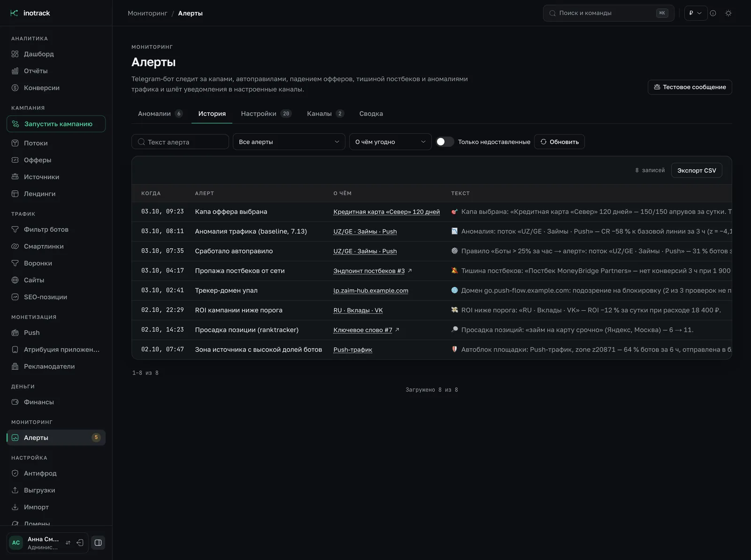Screen dimensions: 751x560
Task: Click the Офферы icon in sidebar
Action: point(15,160)
